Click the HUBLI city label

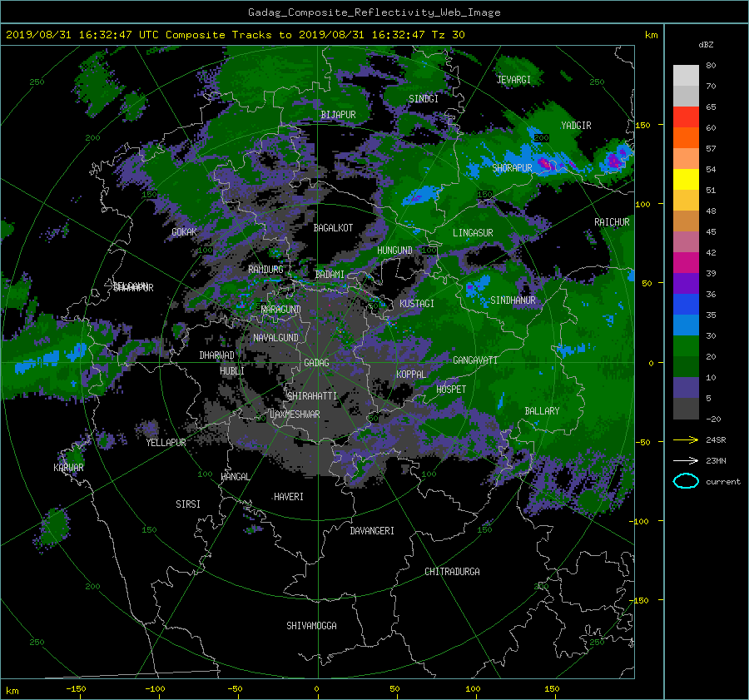(x=232, y=371)
